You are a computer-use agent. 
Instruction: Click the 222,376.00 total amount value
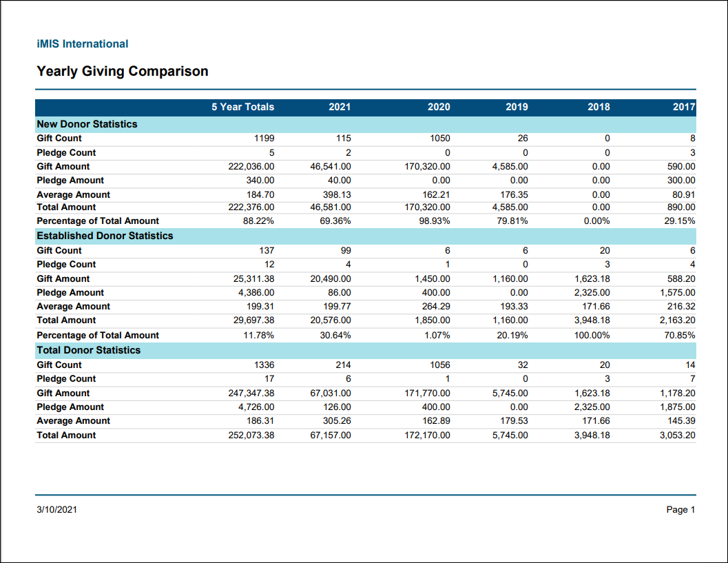pos(251,207)
